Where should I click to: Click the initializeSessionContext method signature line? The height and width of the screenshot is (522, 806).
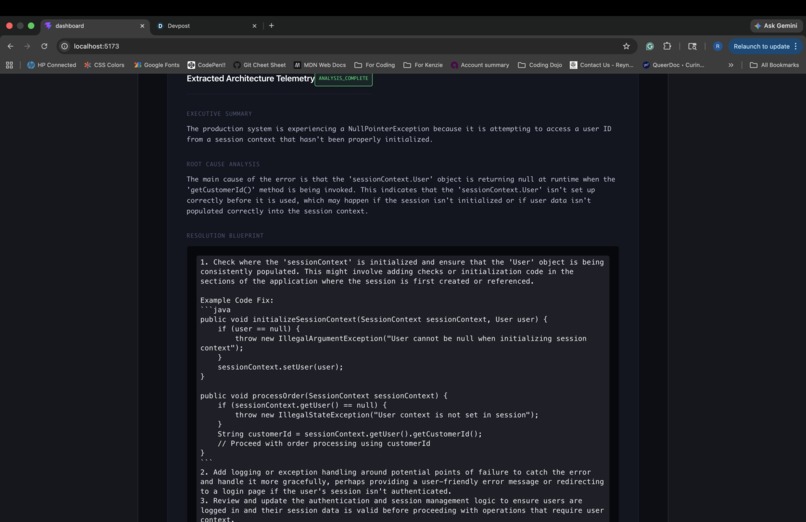coord(374,319)
